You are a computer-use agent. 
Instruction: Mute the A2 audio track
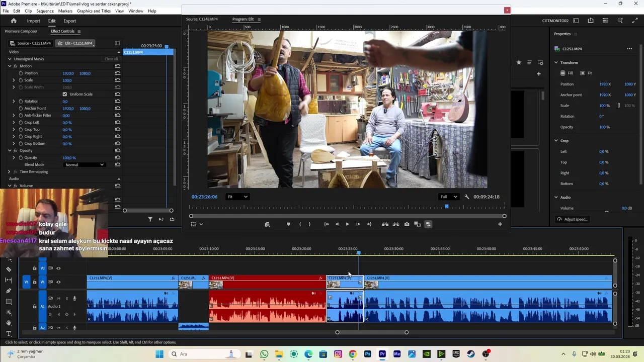point(59,328)
